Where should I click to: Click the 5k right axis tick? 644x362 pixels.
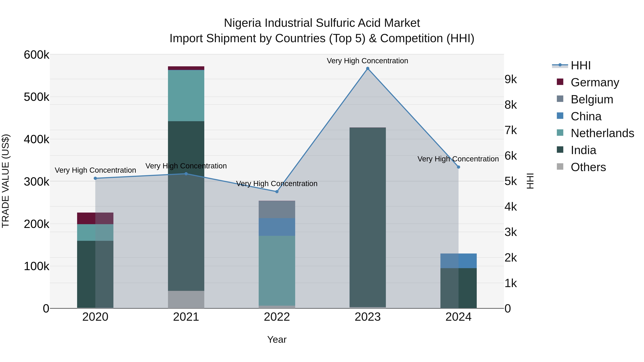point(511,181)
